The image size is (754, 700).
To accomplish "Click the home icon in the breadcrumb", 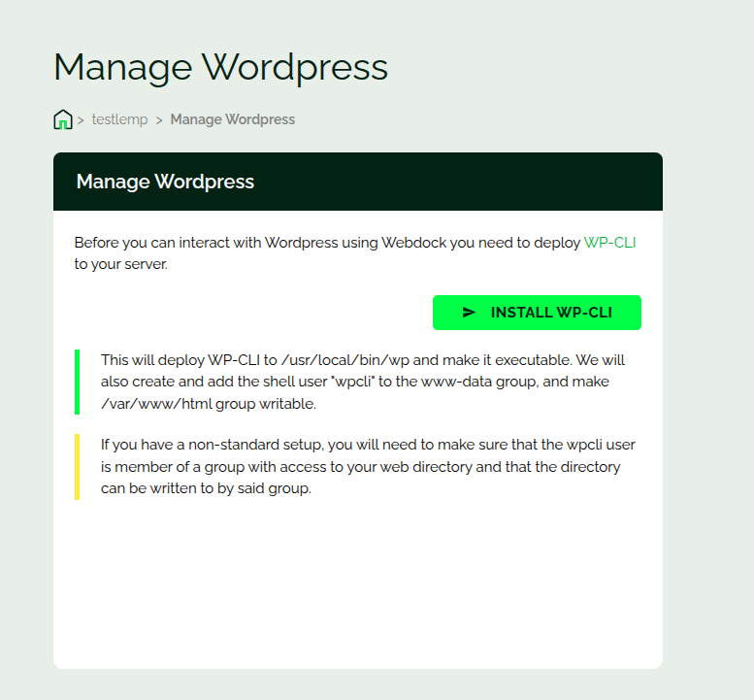I will click(63, 119).
